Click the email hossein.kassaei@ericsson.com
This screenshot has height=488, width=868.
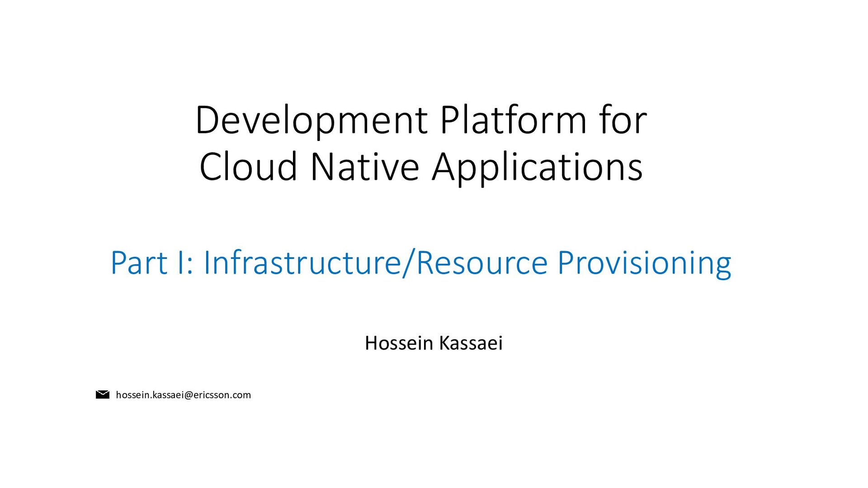point(183,395)
